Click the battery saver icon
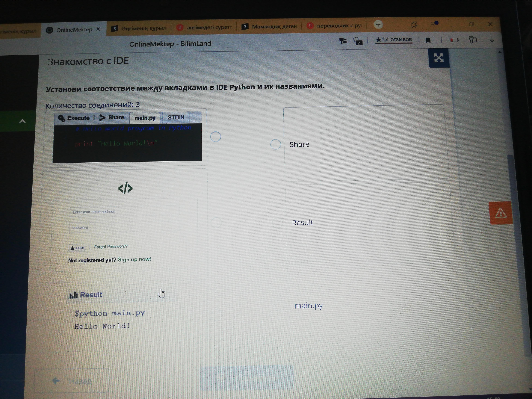This screenshot has height=399, width=532. point(454,40)
